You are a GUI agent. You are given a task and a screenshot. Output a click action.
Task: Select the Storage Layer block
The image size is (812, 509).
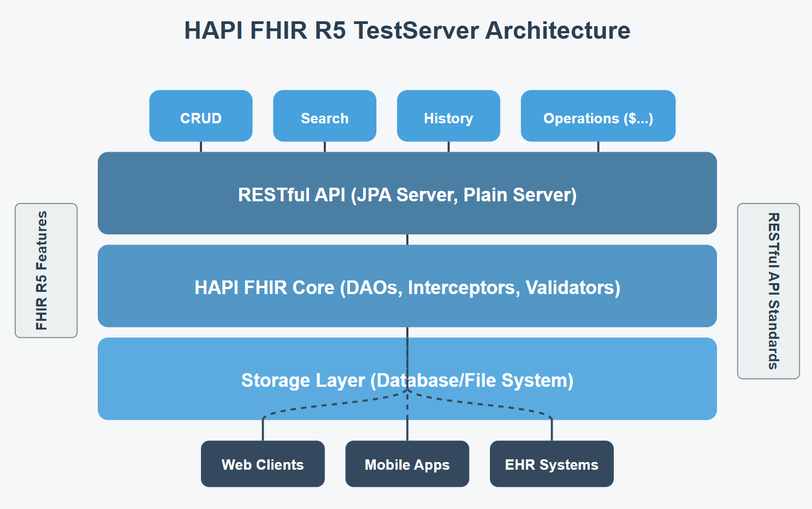(407, 379)
